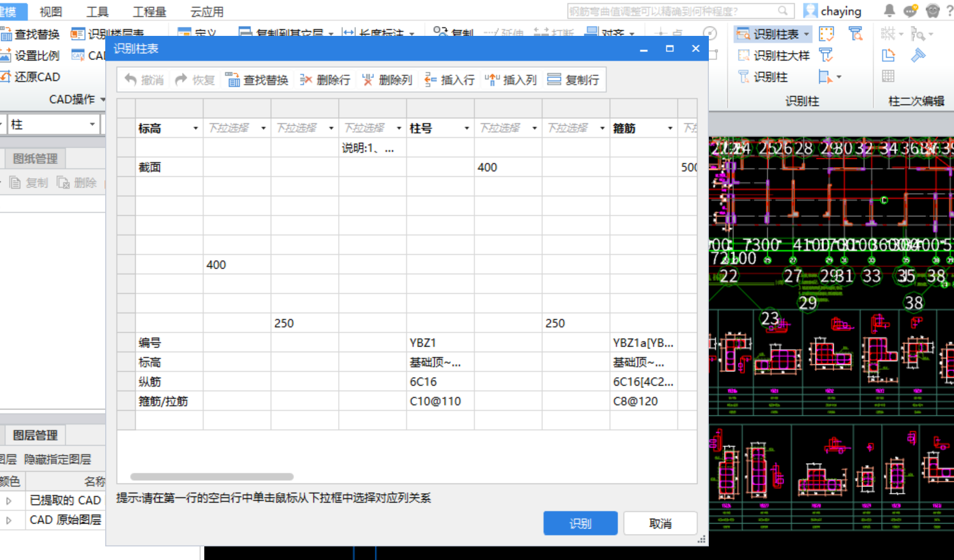Select 识别柱 tool in the ribbon
This screenshot has height=560, width=954.
(763, 77)
